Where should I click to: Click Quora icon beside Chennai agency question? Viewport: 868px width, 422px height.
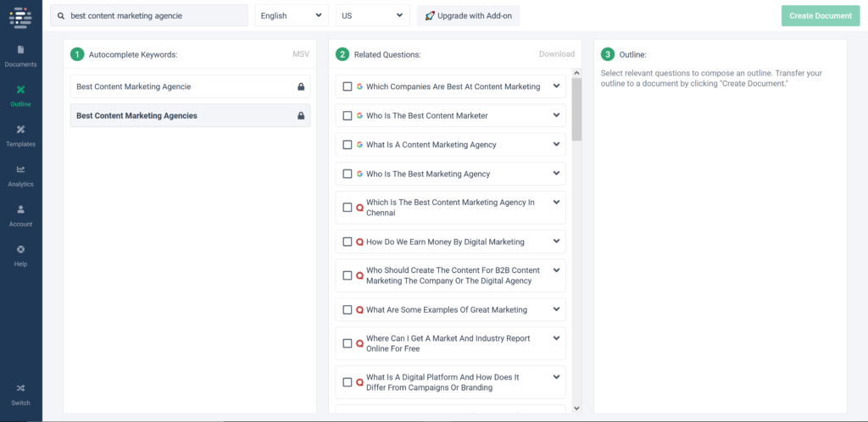coord(359,208)
